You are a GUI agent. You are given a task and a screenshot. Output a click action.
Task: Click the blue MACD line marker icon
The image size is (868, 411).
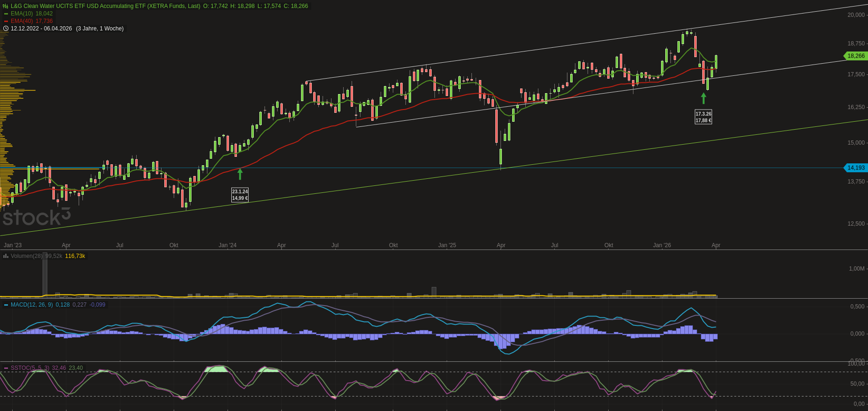pos(6,305)
